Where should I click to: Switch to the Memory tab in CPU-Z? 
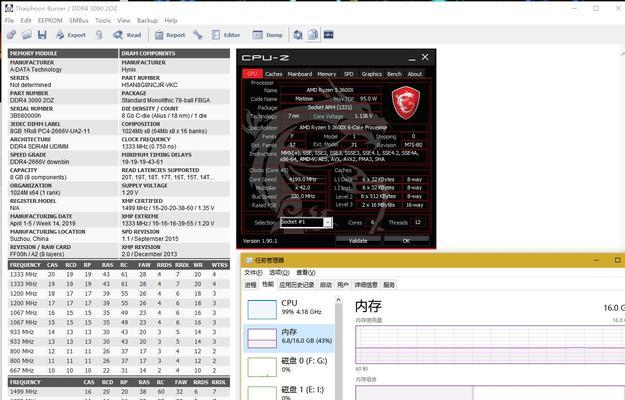[x=326, y=74]
